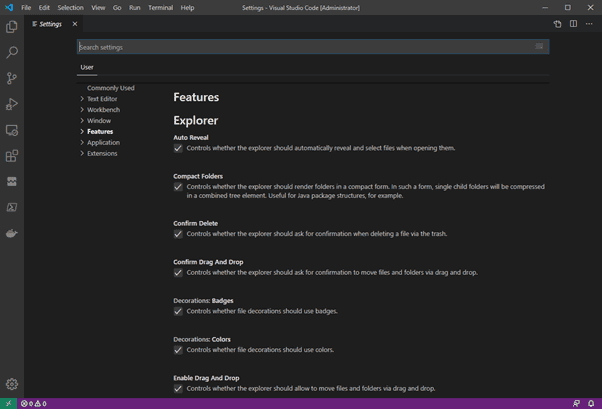Open the Go menu
602x409 pixels.
coord(117,8)
